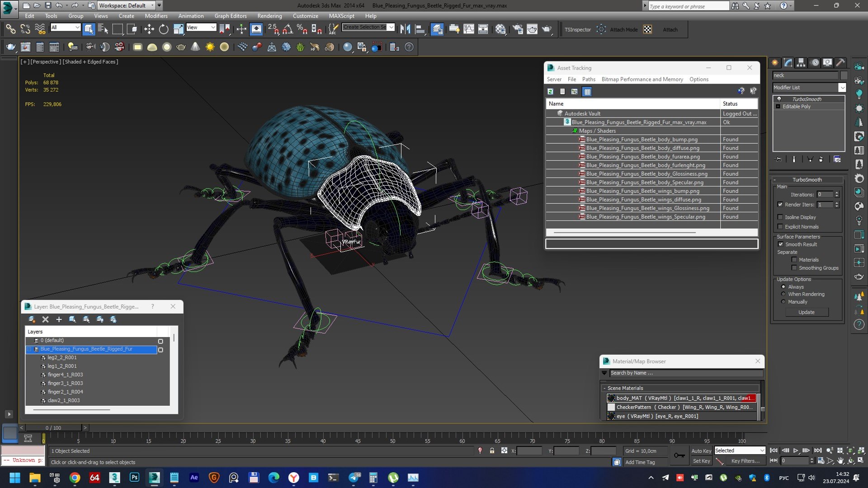Click the Set Key button
Screen dimensions: 868x488
click(701, 461)
